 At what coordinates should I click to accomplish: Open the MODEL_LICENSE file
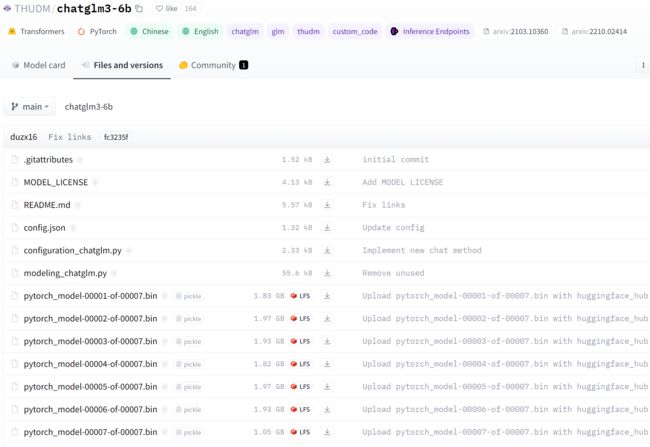coord(56,182)
